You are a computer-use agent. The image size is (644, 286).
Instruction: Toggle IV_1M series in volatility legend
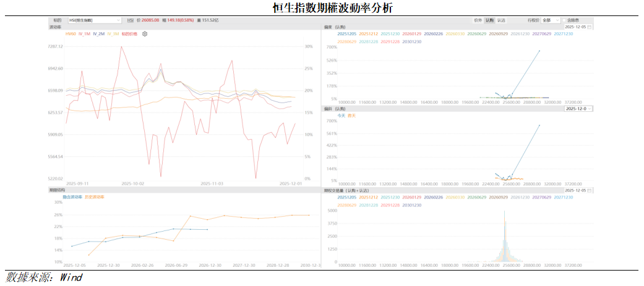point(84,34)
